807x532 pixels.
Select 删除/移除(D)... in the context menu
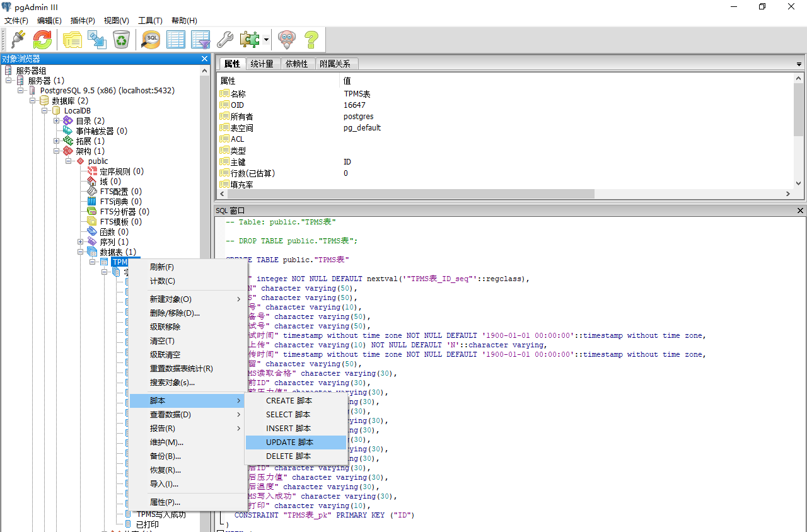tap(188, 313)
